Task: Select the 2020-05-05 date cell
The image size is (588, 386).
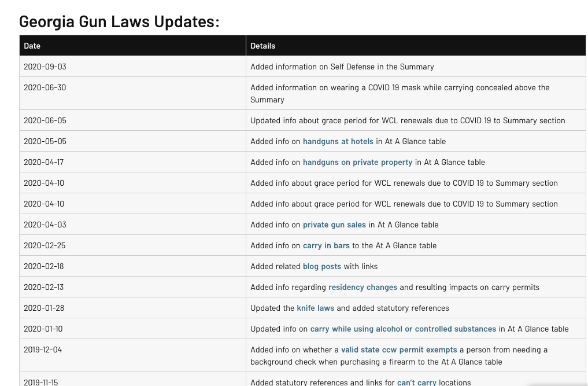Action: coord(133,142)
